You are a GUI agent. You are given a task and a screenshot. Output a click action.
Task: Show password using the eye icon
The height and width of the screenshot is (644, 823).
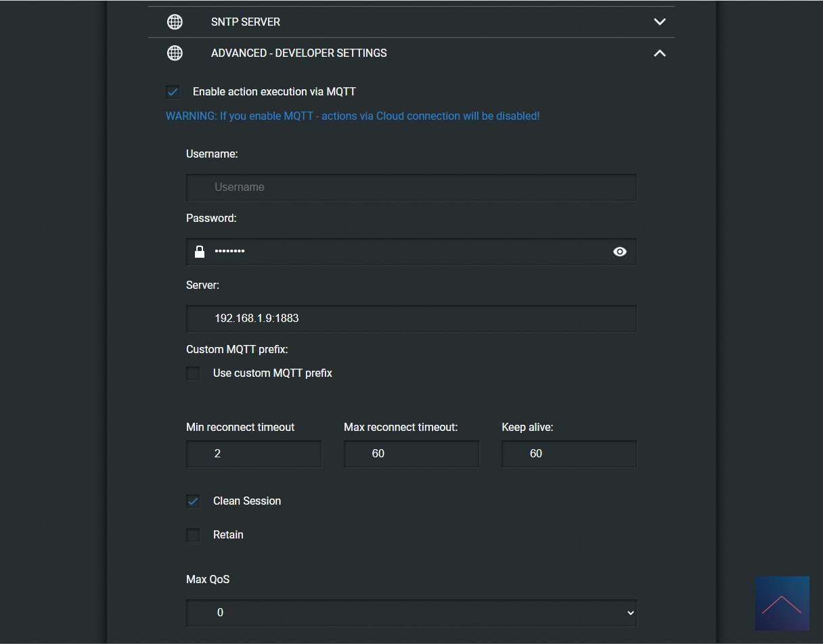tap(619, 252)
